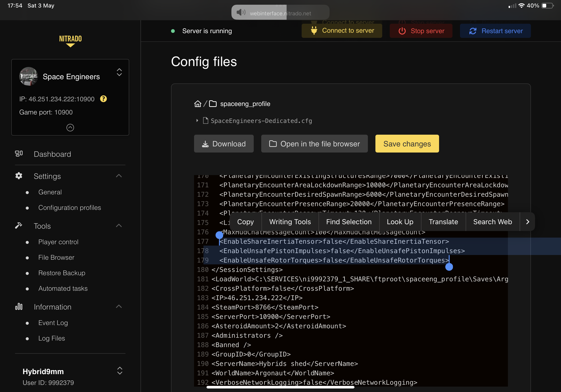Click the CrossPlatform false line
This screenshot has width=561, height=392.
pyautogui.click(x=283, y=288)
